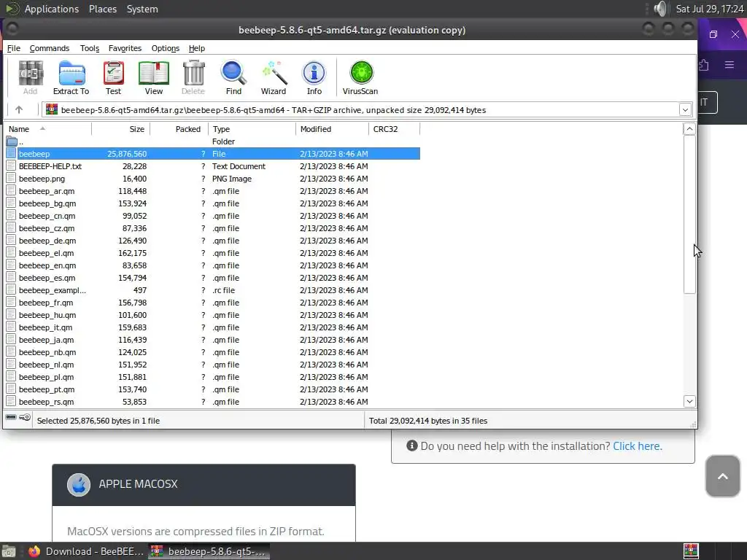Click Firefox hamburger menu icon behind WinRAR
This screenshot has height=560, width=747.
(x=729, y=65)
